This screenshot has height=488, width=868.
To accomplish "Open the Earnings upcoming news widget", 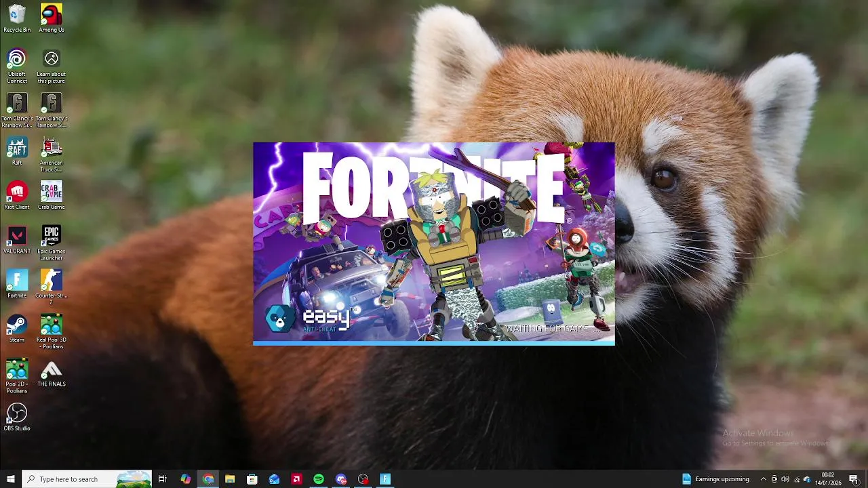I will [716, 479].
